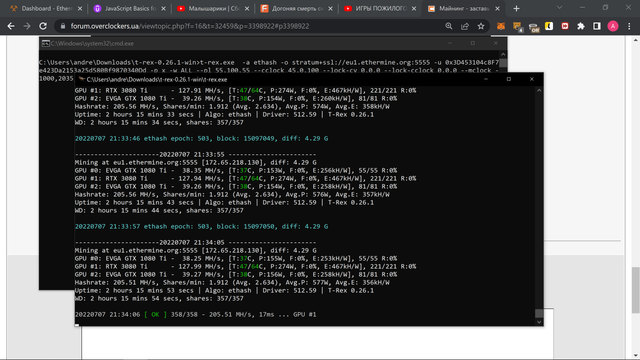This screenshot has width=640, height=360.
Task: Select the Майнинг forum tab
Action: [x=460, y=8]
